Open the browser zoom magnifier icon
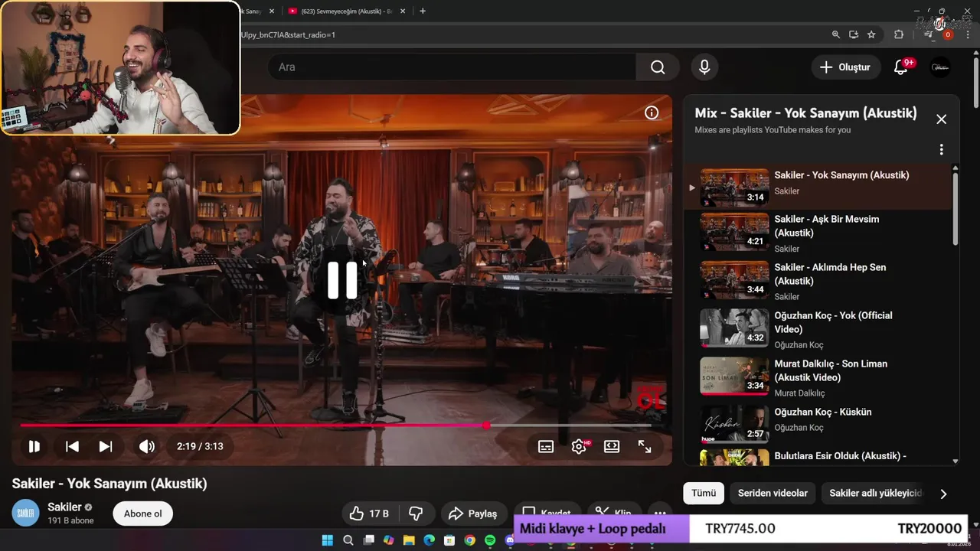Viewport: 980px width, 551px height. 835,34
